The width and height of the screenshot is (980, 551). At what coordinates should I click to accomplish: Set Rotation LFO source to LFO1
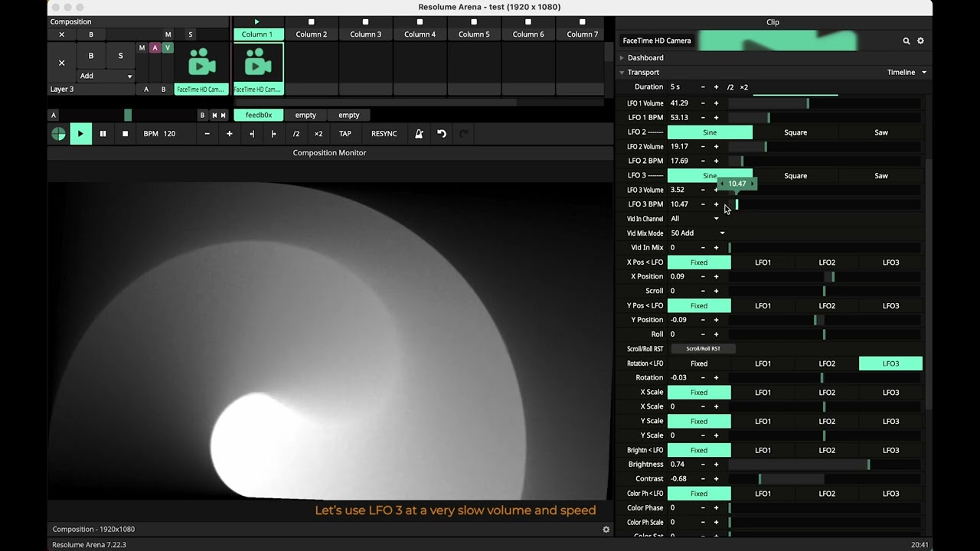[763, 364]
